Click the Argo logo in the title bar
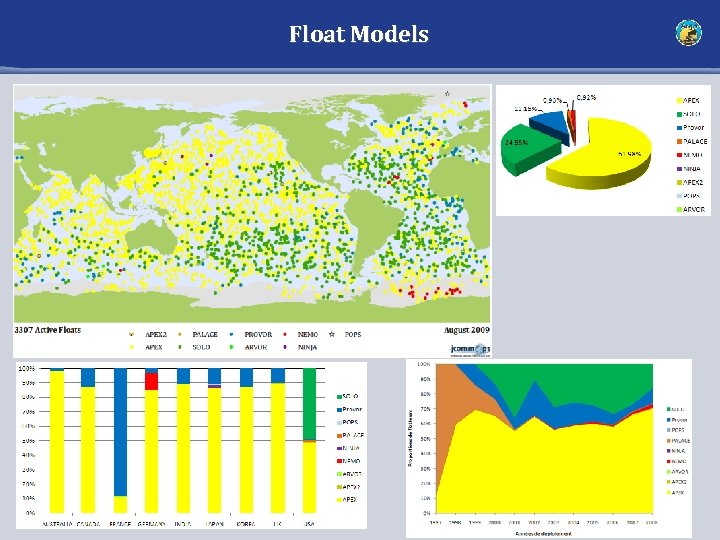This screenshot has height=540, width=720. coord(688,33)
